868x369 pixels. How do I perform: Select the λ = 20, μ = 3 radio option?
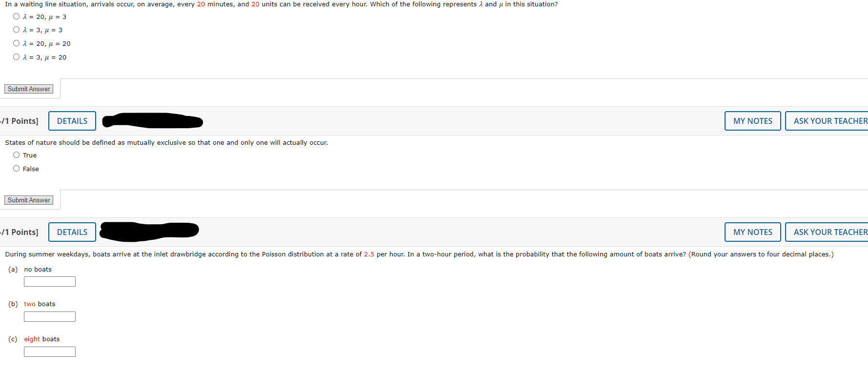point(16,16)
